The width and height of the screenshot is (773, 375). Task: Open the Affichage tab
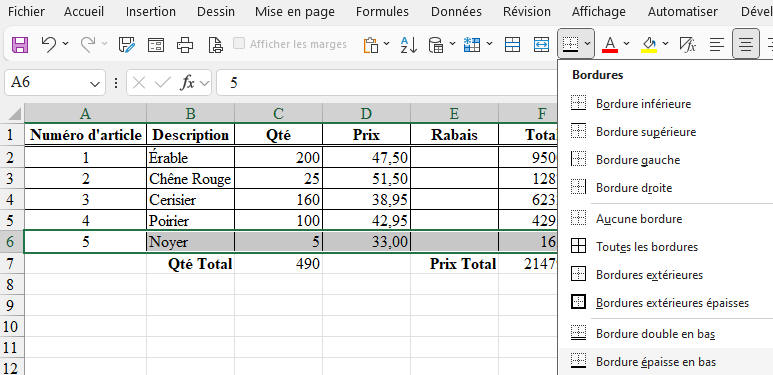[x=599, y=12]
